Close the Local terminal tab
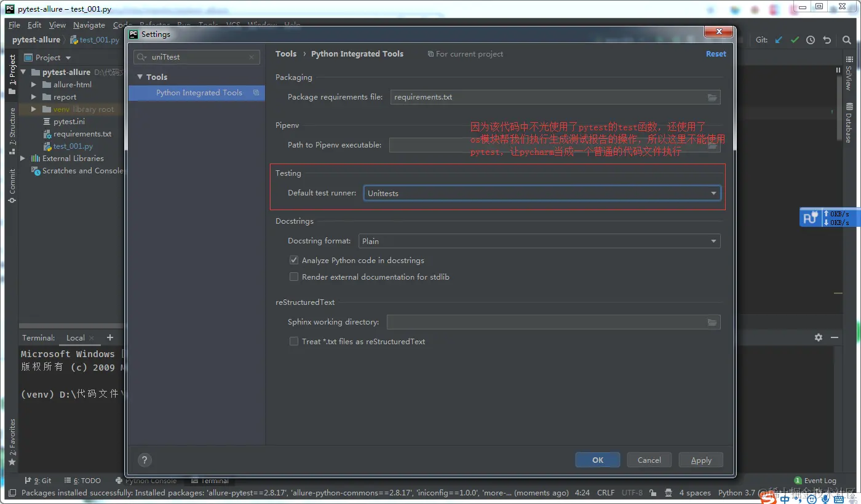 pos(92,338)
